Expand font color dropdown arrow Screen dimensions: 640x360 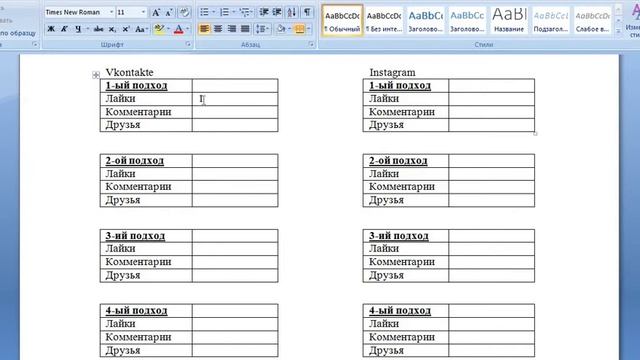pyautogui.click(x=187, y=29)
